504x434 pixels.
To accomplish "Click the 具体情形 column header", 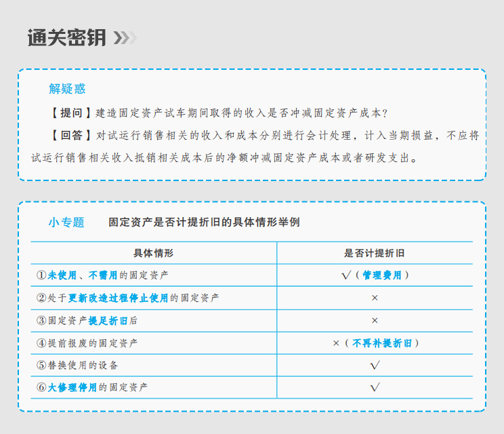I will (153, 253).
